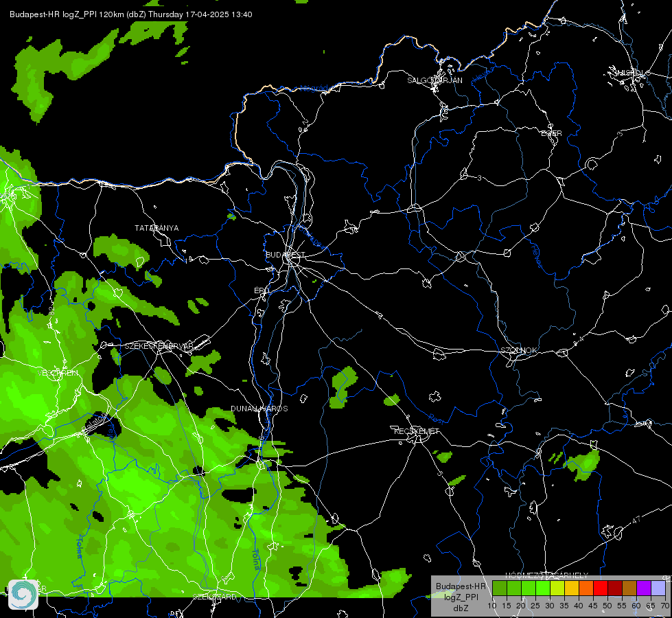The height and width of the screenshot is (618, 672).
Task: Click the legend scale value 10
Action: point(491,606)
